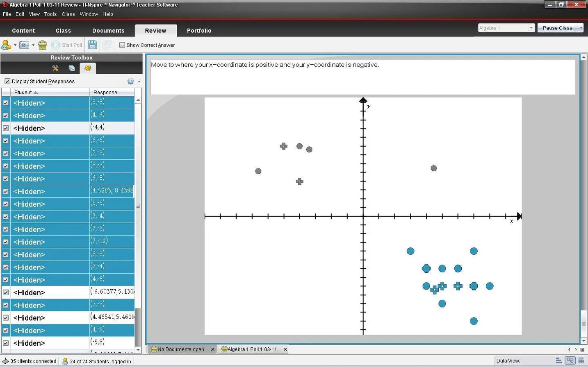The image size is (588, 367).
Task: Expand the Pause Class dropdown arrow
Action: (581, 28)
